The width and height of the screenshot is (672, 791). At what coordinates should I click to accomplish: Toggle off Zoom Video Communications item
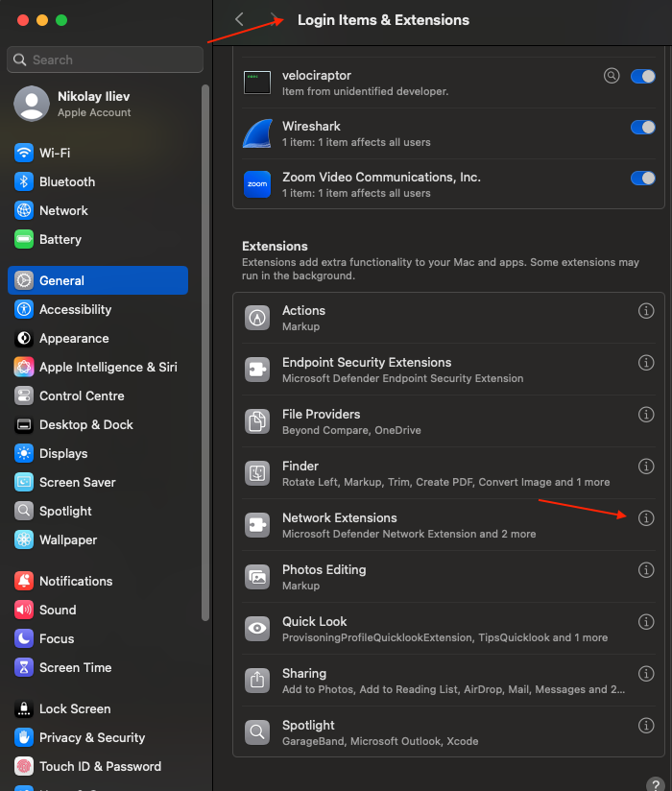642,178
